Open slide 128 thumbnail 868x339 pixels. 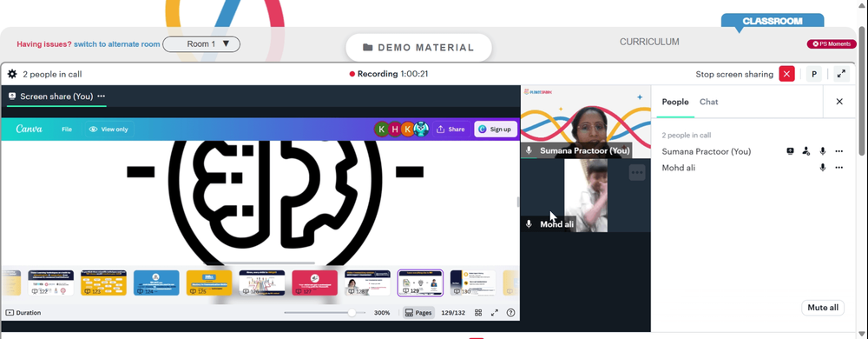(367, 282)
